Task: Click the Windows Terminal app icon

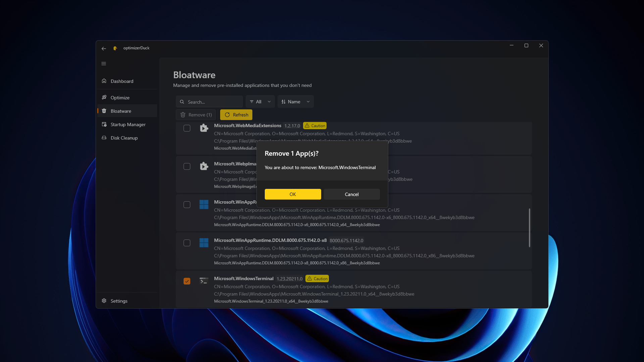Action: tap(204, 281)
